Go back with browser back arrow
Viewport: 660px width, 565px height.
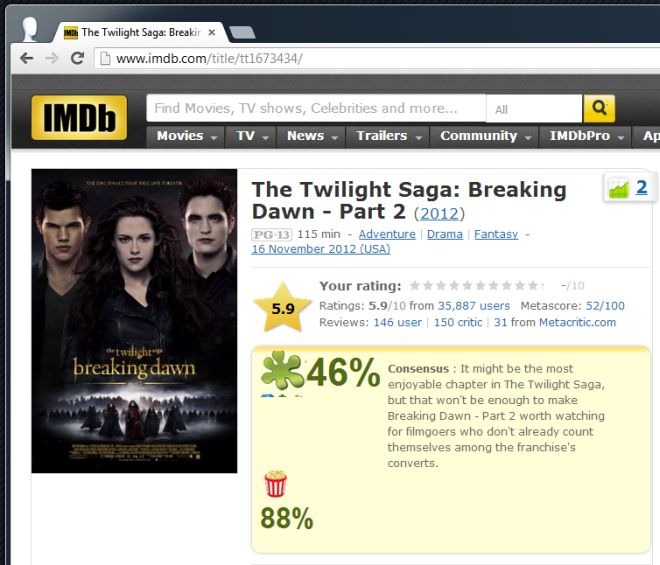coord(27,58)
